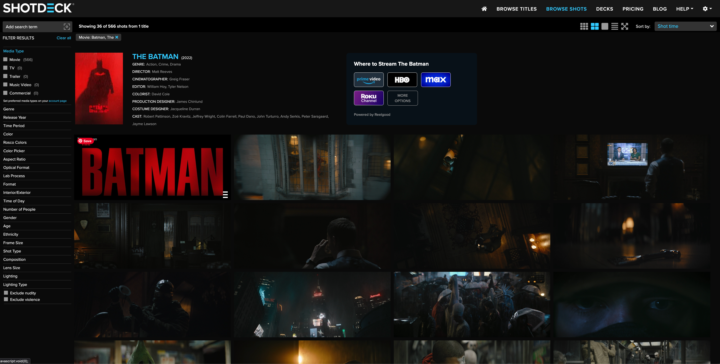720x364 pixels.
Task: Remove the 'Movie: Batman, The' filter tag
Action: [117, 37]
